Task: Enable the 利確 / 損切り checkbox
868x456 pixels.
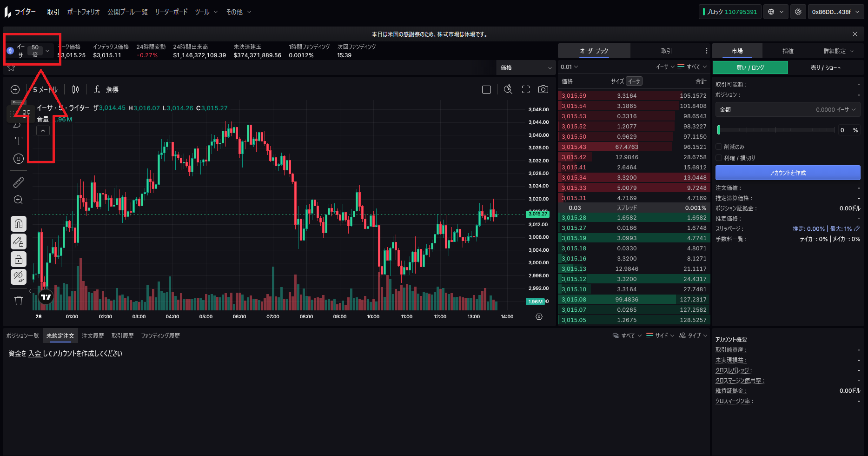Action: click(x=719, y=158)
